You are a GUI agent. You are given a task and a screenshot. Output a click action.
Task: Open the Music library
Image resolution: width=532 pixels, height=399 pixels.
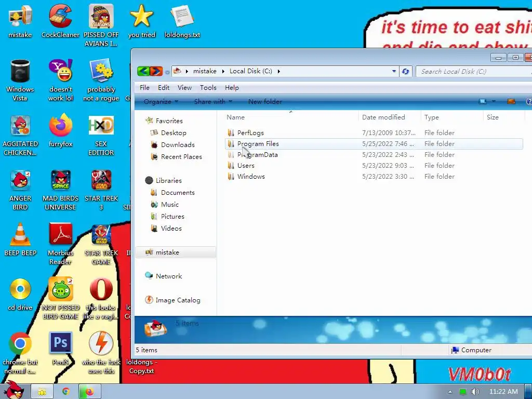click(x=165, y=204)
